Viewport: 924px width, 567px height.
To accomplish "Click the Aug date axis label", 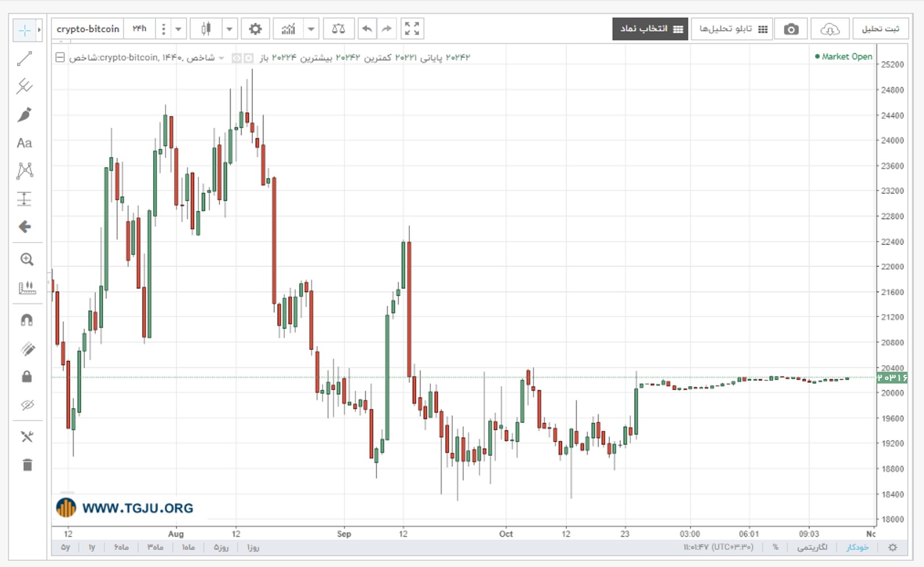I will point(176,534).
